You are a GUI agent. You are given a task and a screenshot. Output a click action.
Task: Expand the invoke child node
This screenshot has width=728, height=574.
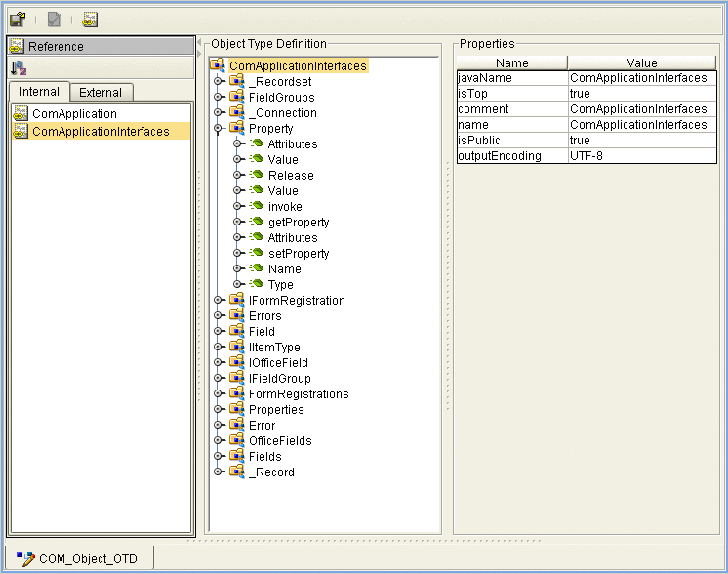[237, 206]
